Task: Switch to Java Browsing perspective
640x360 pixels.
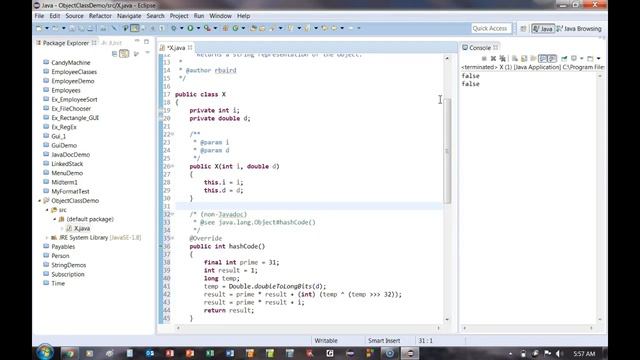Action: pos(579,29)
